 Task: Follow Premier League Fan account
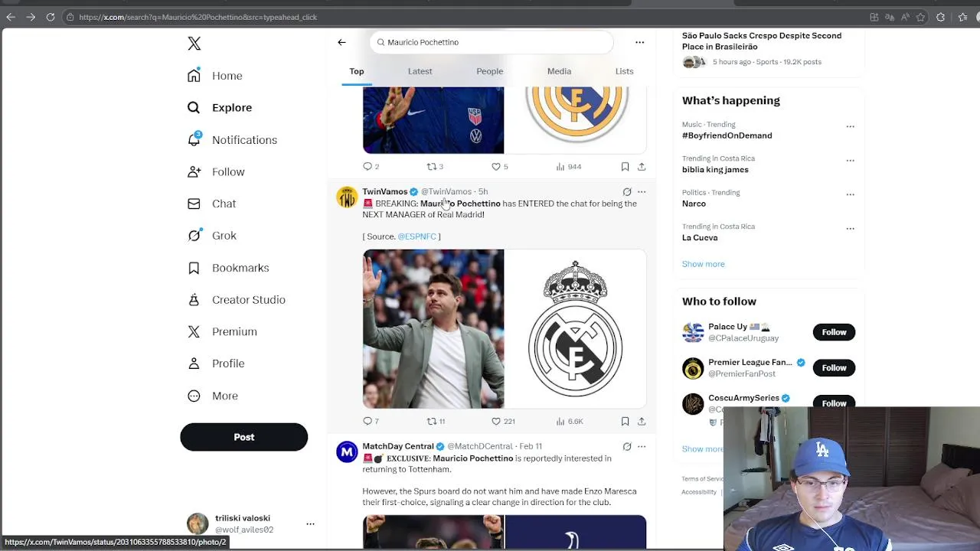pos(834,368)
